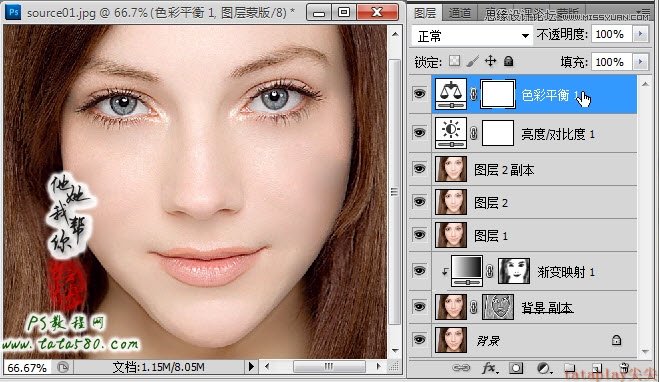Viewport: 659px width, 382px height.
Task: Switch to the 图层 layers tab
Action: 425,13
